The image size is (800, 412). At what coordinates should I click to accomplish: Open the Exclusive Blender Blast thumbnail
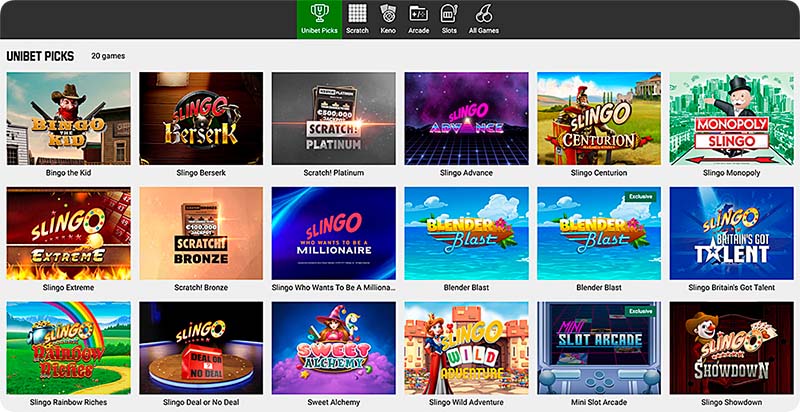tap(599, 233)
